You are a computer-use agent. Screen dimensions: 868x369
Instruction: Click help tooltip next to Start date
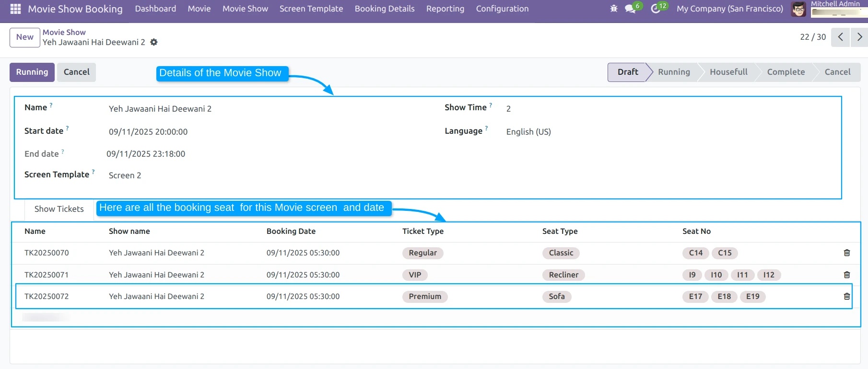(67, 128)
